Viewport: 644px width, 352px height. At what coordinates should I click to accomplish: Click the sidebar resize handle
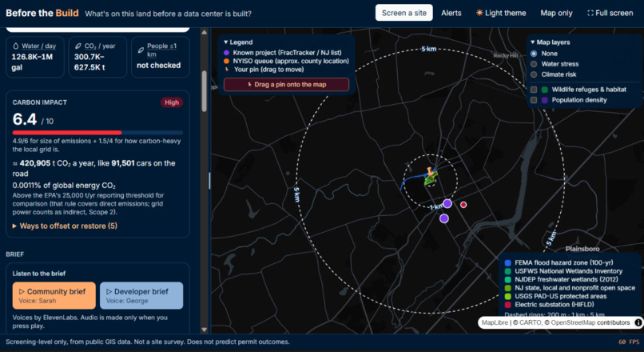click(209, 181)
